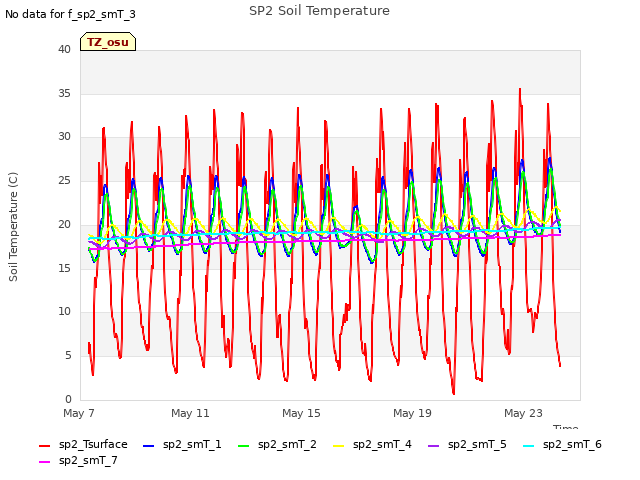The image size is (640, 480).
Task: Click the May 7 x-axis tick label
Action: (x=79, y=413)
